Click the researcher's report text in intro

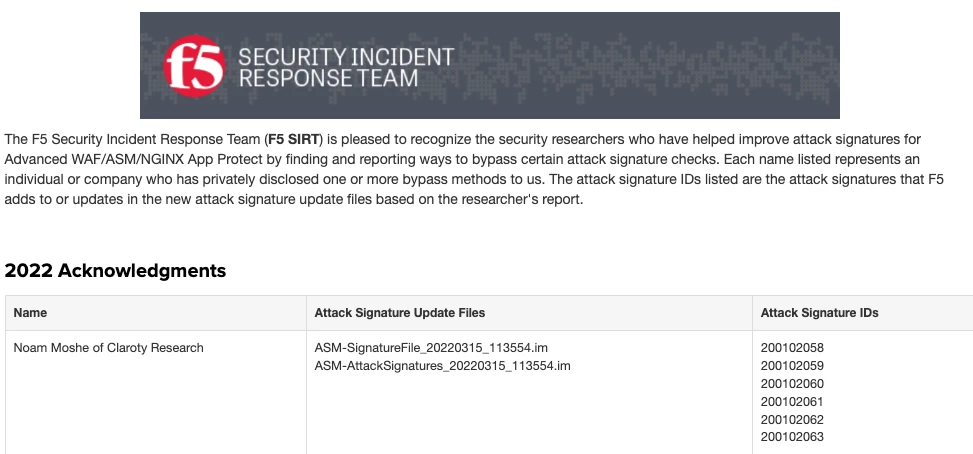click(524, 199)
